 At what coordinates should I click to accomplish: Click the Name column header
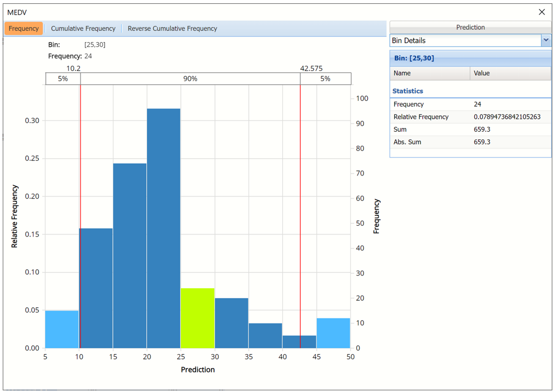pyautogui.click(x=429, y=73)
